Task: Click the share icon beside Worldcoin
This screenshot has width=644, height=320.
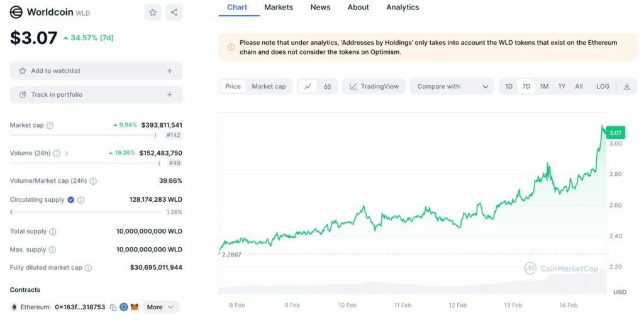Action: [x=174, y=12]
